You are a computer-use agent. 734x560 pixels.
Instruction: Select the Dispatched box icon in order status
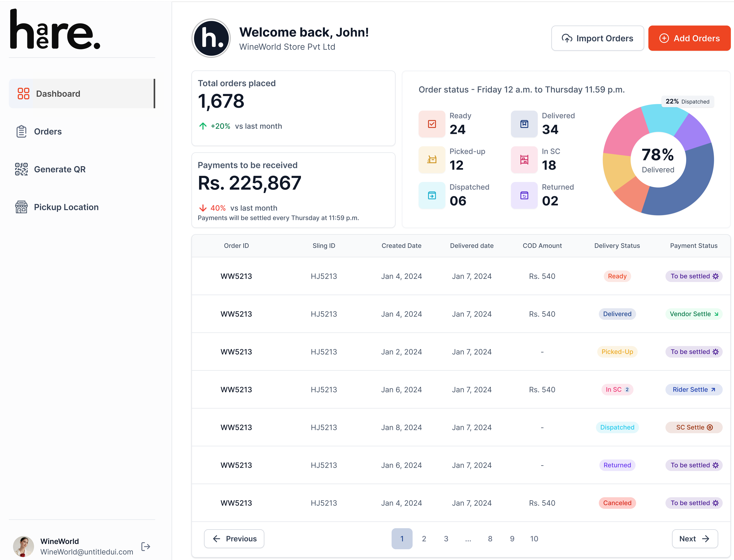[432, 195]
